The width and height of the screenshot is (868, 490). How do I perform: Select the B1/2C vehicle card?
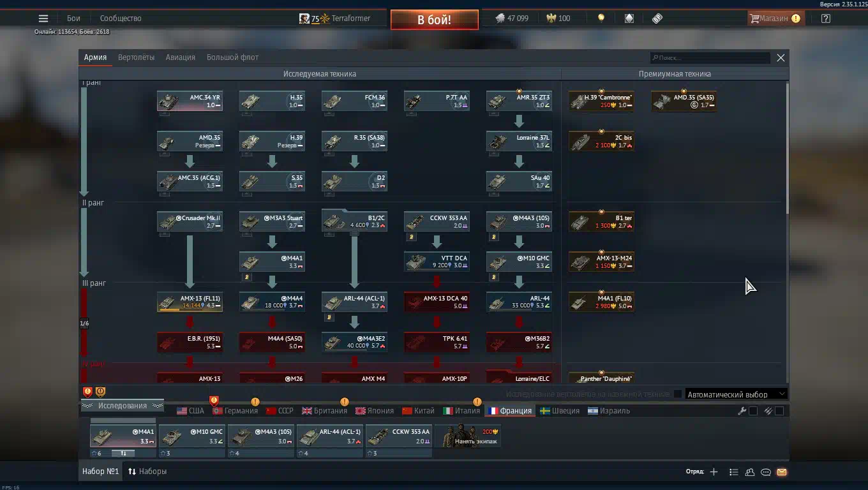coord(354,220)
